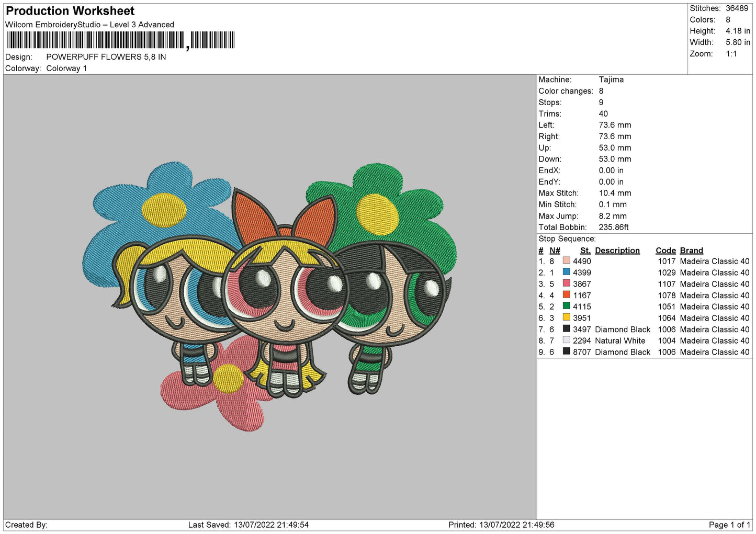Select the black swatch with 8707 stitches

coord(566,351)
